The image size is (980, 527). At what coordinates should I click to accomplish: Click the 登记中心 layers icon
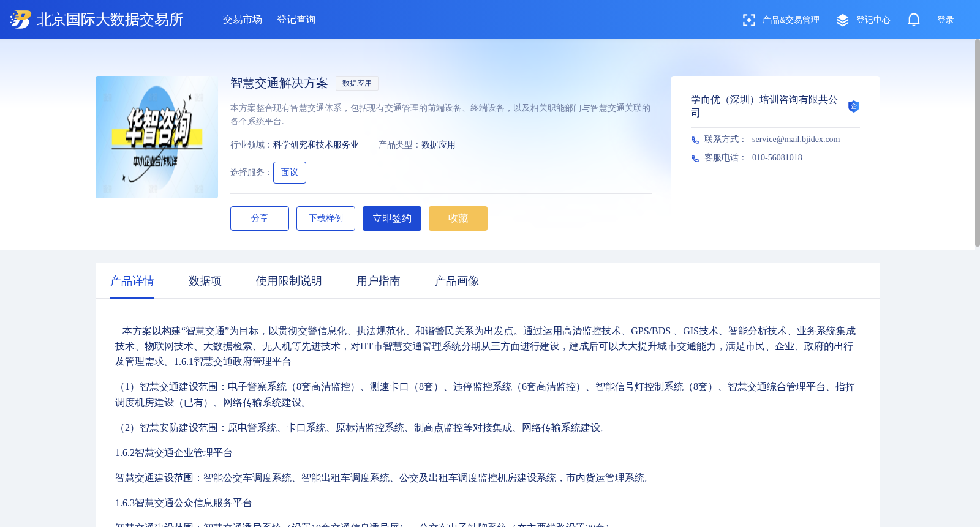[x=843, y=20]
